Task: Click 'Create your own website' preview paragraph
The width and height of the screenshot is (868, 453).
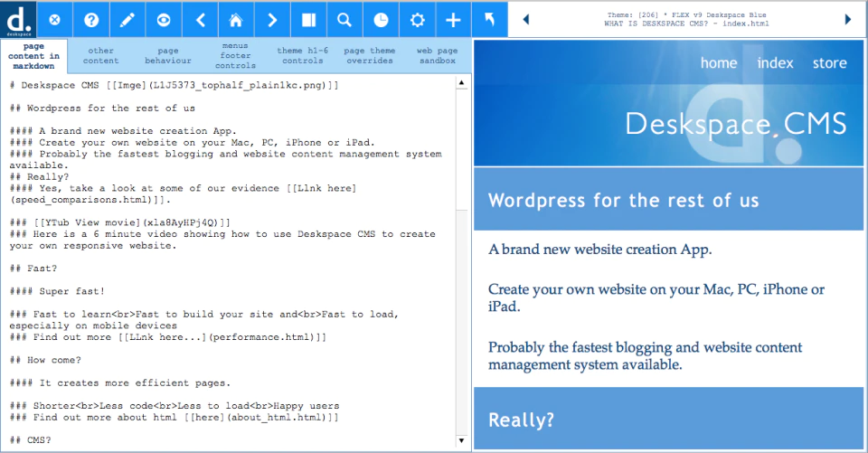Action: (x=656, y=297)
